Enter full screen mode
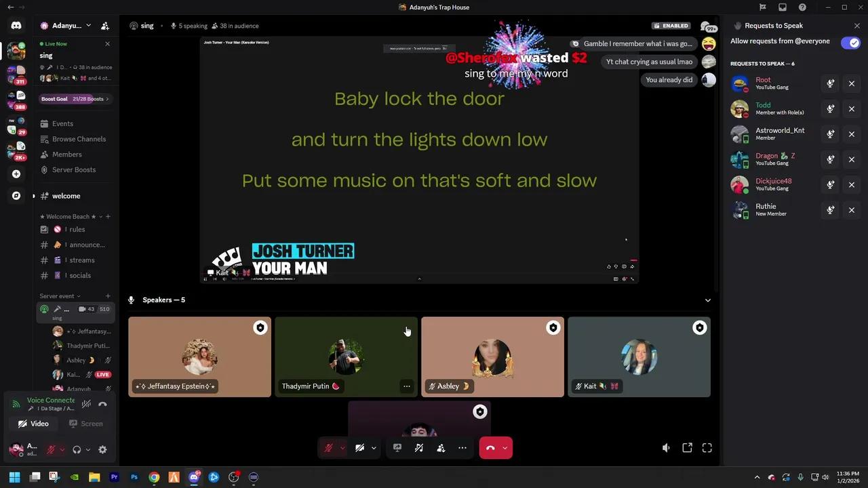 point(707,448)
